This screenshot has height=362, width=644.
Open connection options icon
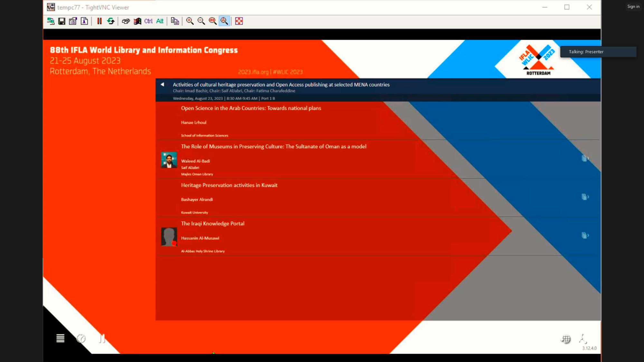[73, 21]
